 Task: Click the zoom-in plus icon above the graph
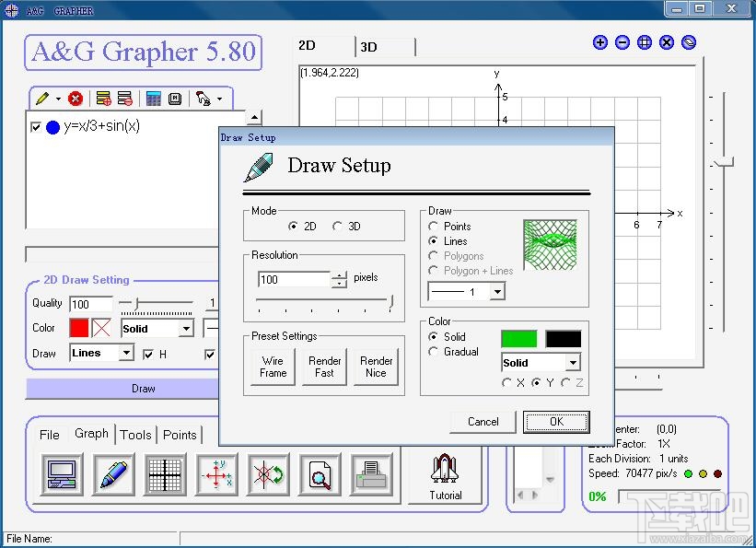[x=600, y=42]
